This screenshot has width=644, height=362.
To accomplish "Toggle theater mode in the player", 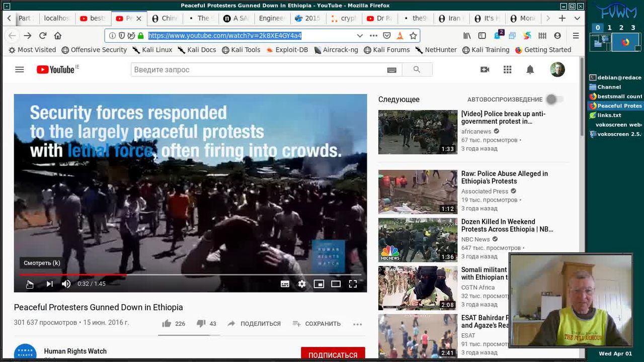I will point(336,284).
